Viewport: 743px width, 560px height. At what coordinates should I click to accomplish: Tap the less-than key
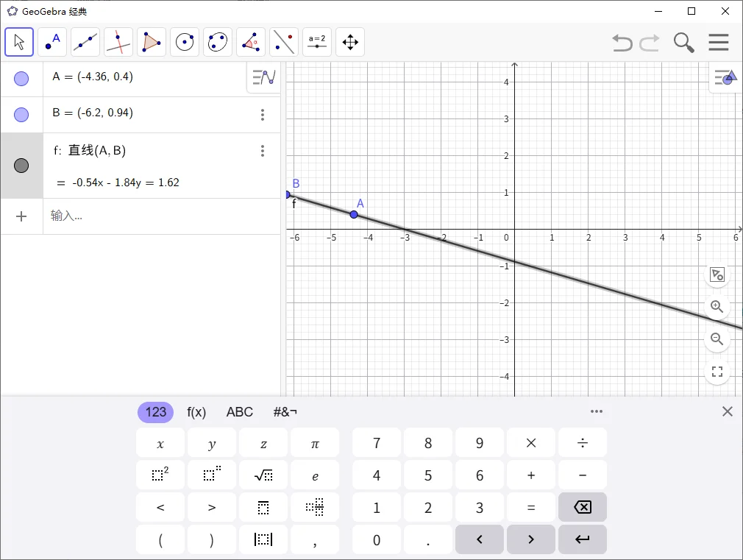coord(160,507)
